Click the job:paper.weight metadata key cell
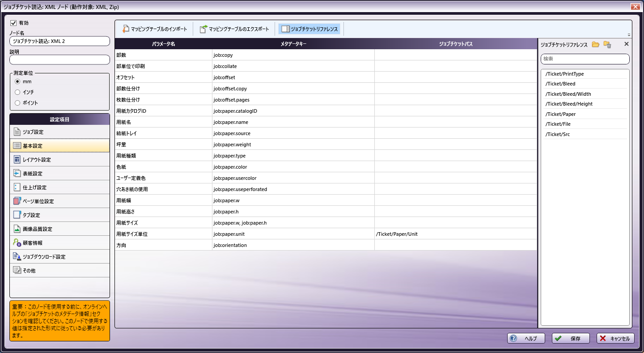 pyautogui.click(x=293, y=145)
